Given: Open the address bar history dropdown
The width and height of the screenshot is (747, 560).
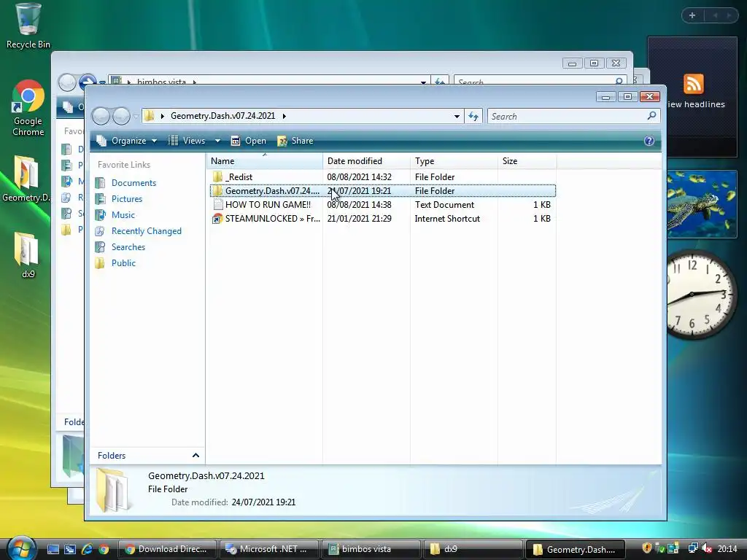Looking at the screenshot, I should click(x=457, y=116).
